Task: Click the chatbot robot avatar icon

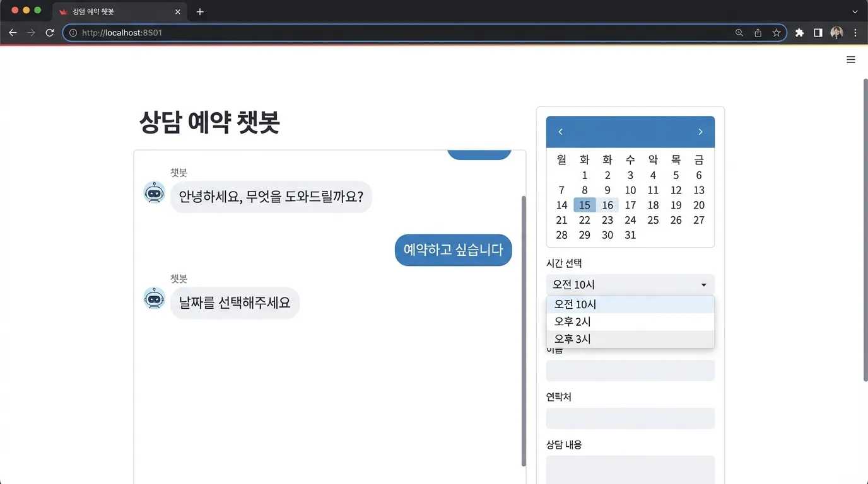Action: 155,196
